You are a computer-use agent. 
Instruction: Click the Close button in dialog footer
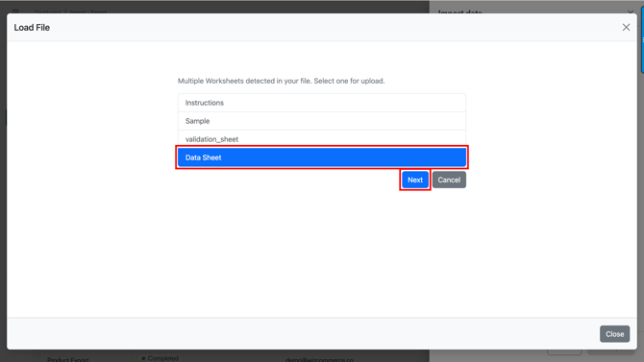click(614, 334)
